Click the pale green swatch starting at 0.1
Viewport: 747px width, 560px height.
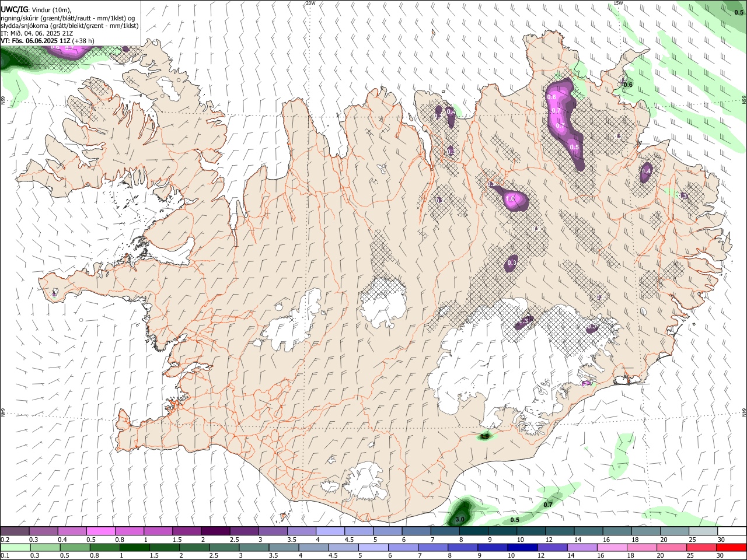15,547
